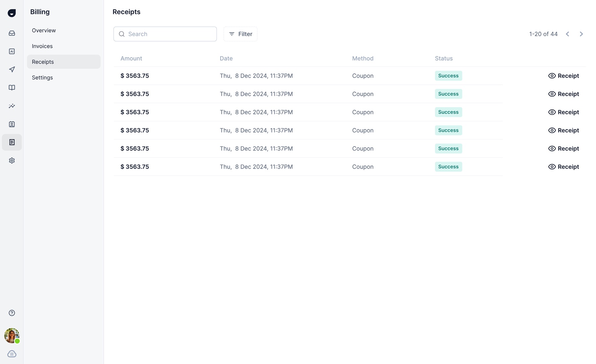View the Receipt in the first table row
The image size is (596, 364).
click(564, 76)
